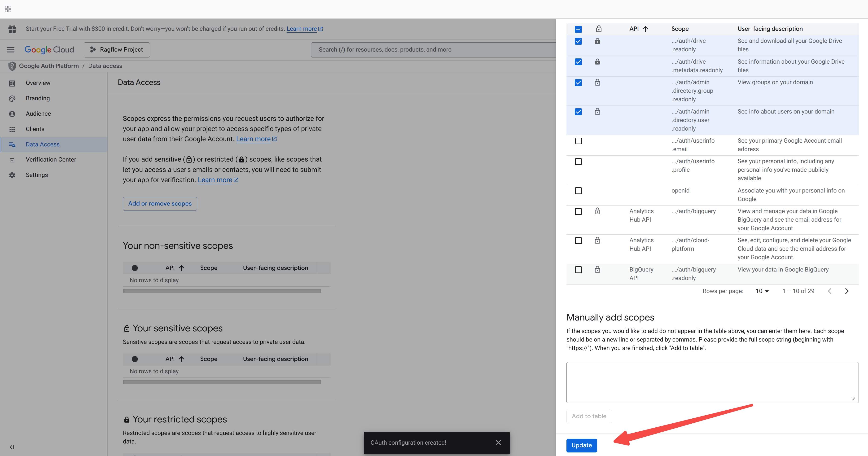Check the openid scope checkbox

tap(578, 191)
